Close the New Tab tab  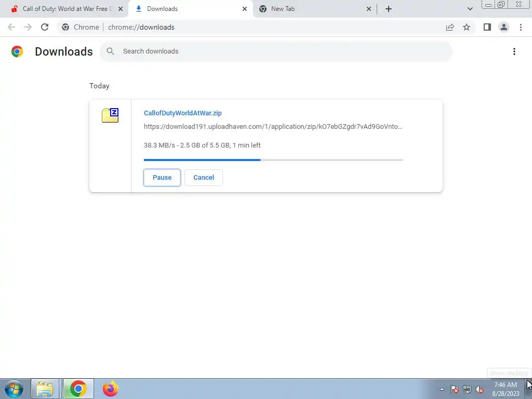369,9
